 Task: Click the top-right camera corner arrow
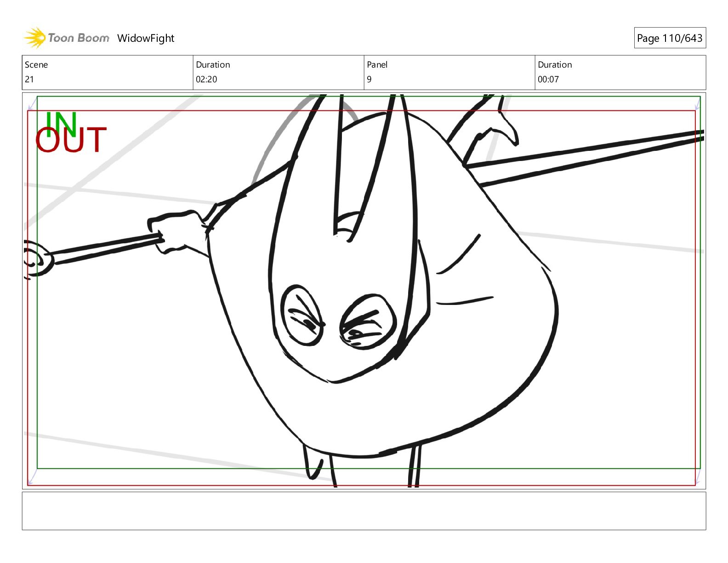[x=697, y=103]
